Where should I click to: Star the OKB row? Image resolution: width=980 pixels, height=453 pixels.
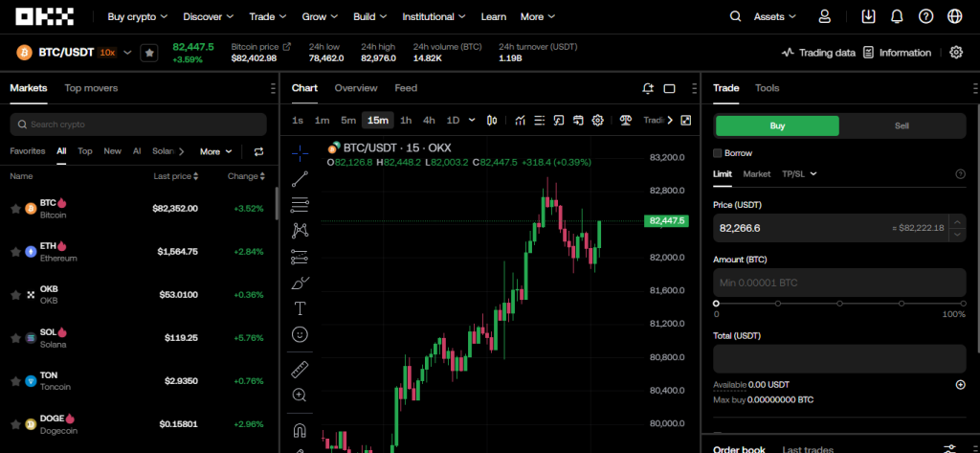(15, 295)
